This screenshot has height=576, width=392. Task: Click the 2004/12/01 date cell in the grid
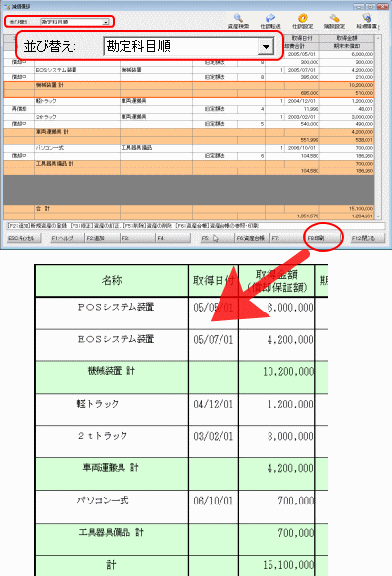click(x=301, y=101)
